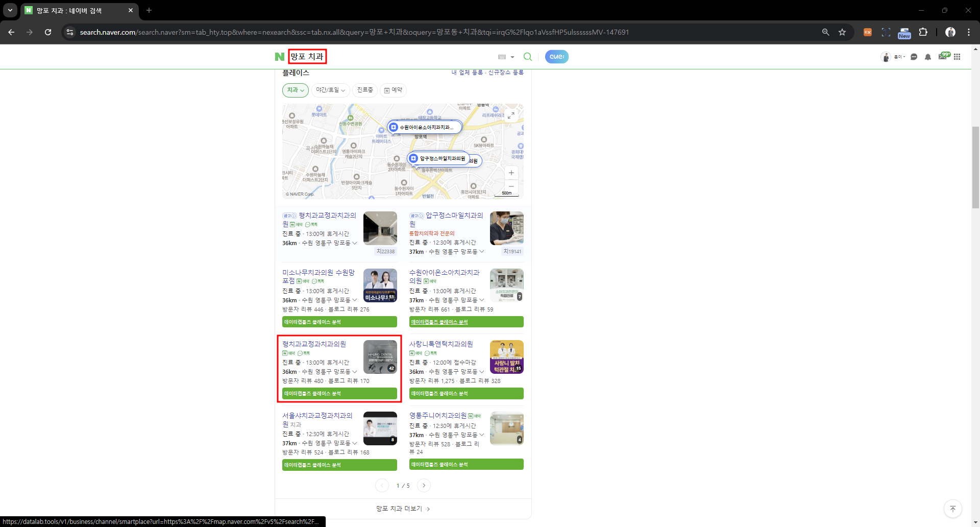Open 사랑니톡앤턱치과의원 listing title
This screenshot has height=527, width=980.
[441, 344]
